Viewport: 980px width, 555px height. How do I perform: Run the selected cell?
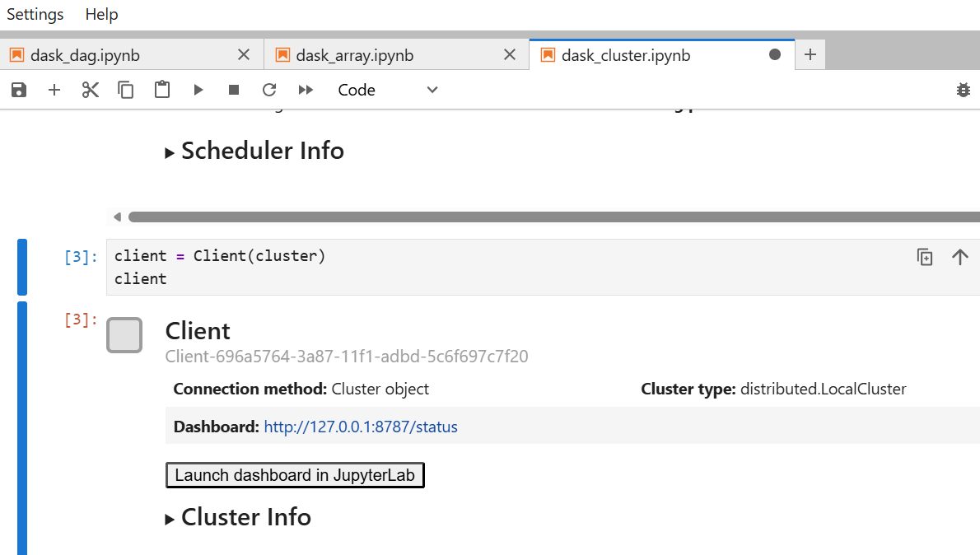click(198, 90)
